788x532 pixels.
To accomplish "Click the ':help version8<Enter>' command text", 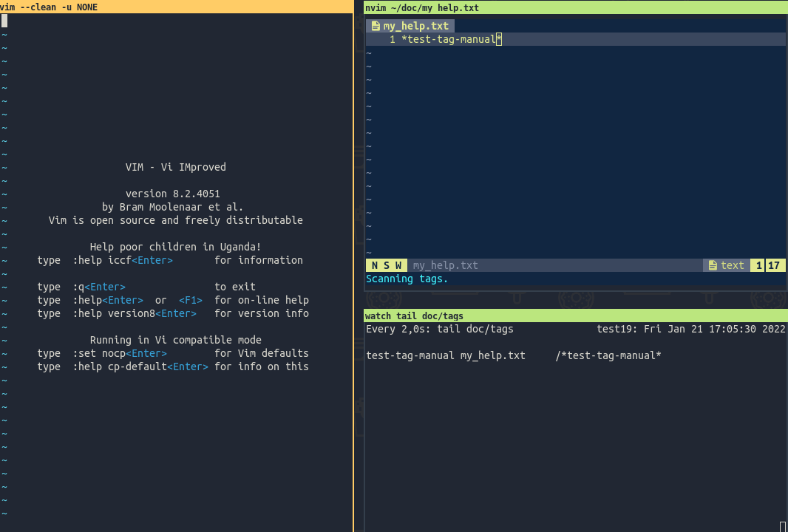I will click(135, 313).
